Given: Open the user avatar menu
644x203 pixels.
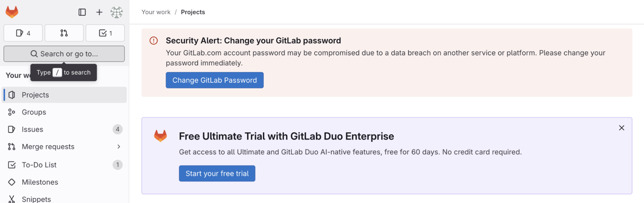Looking at the screenshot, I should point(117,12).
